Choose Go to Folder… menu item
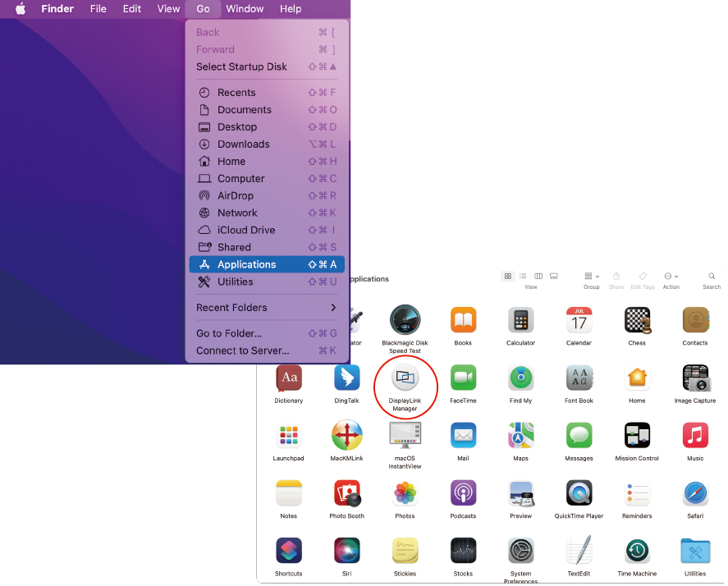 point(267,333)
